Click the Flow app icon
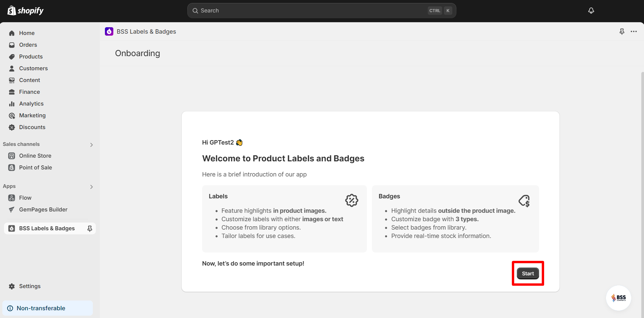 pyautogui.click(x=12, y=198)
